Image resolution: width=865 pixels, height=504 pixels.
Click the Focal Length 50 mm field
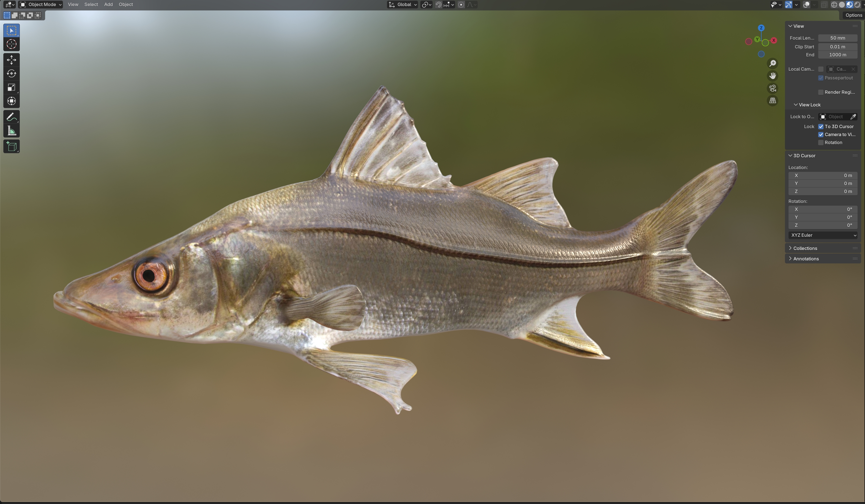click(837, 38)
